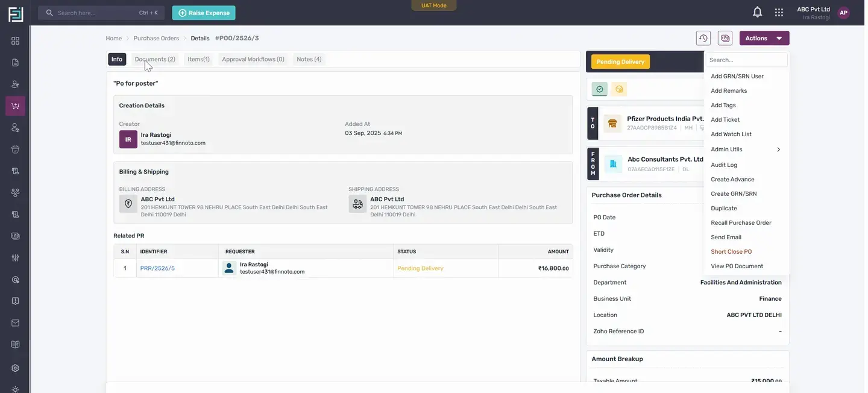Click the Raise Expense button
The image size is (868, 393).
[204, 13]
